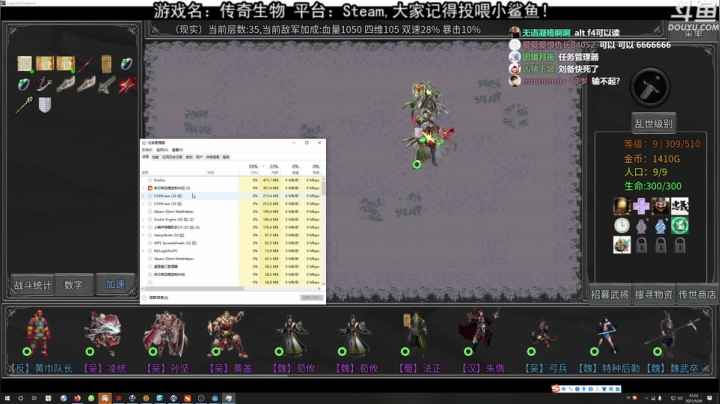Viewport: 720px width, 404px height.
Task: Select the 黄巾队长 unit card
Action: (x=39, y=342)
